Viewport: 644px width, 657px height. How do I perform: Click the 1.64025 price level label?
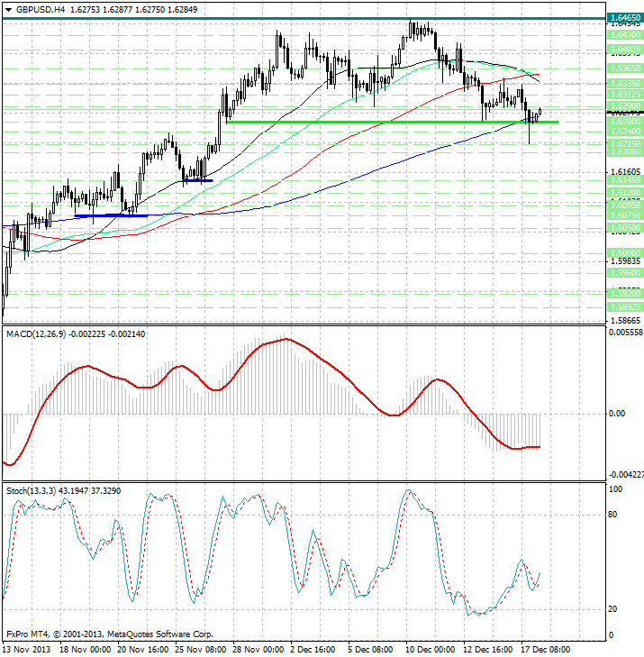(x=625, y=50)
